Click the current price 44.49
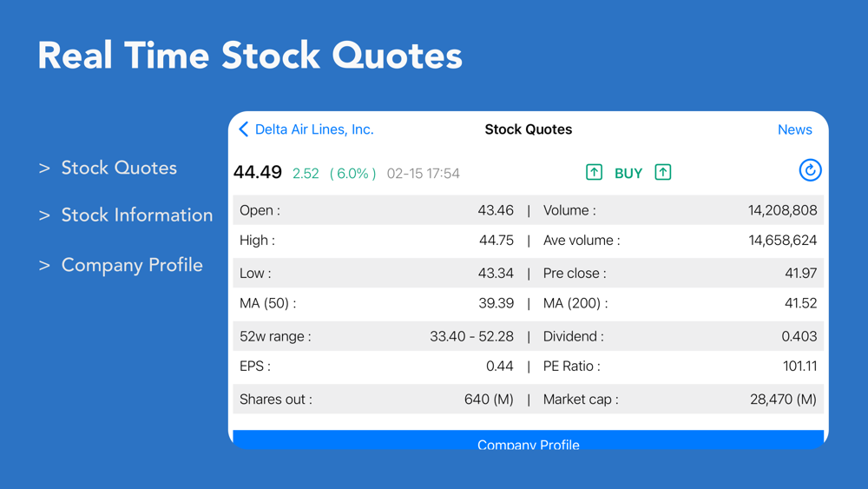Image resolution: width=868 pixels, height=489 pixels. (x=258, y=172)
